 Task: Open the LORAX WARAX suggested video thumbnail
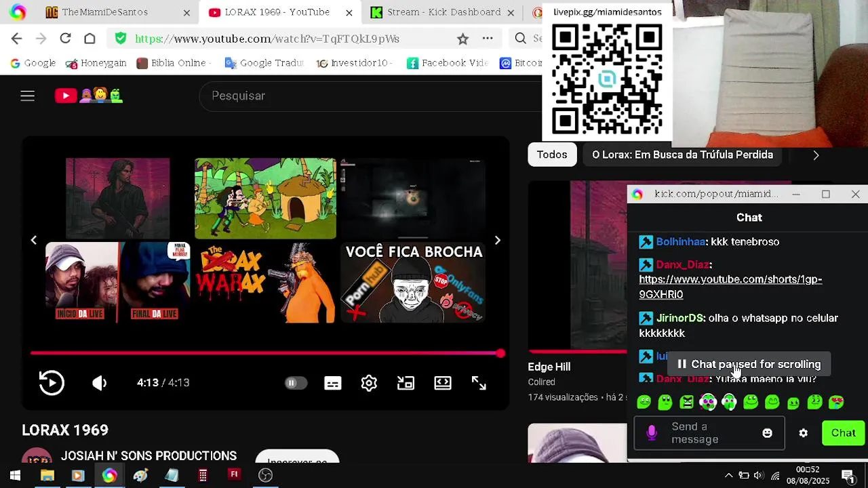[x=265, y=283]
